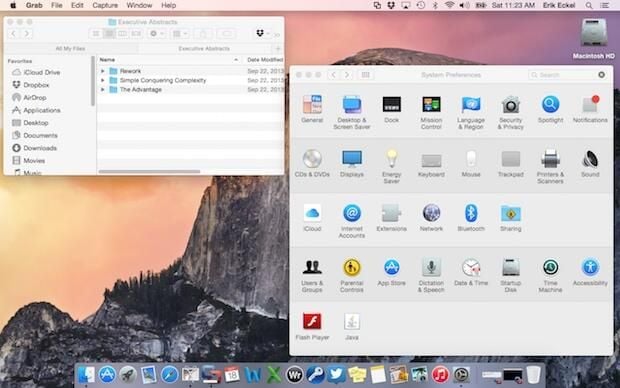Viewport: 620px width, 388px height.
Task: Open the Dropbox toolbar dropdown in Finder
Action: pyautogui.click(x=262, y=34)
